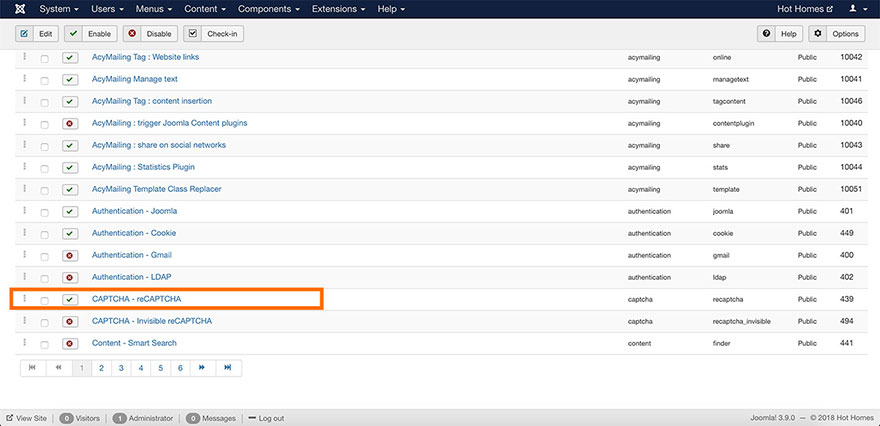Select checkbox for AcyMailing : Statistics Plugin

44,168
